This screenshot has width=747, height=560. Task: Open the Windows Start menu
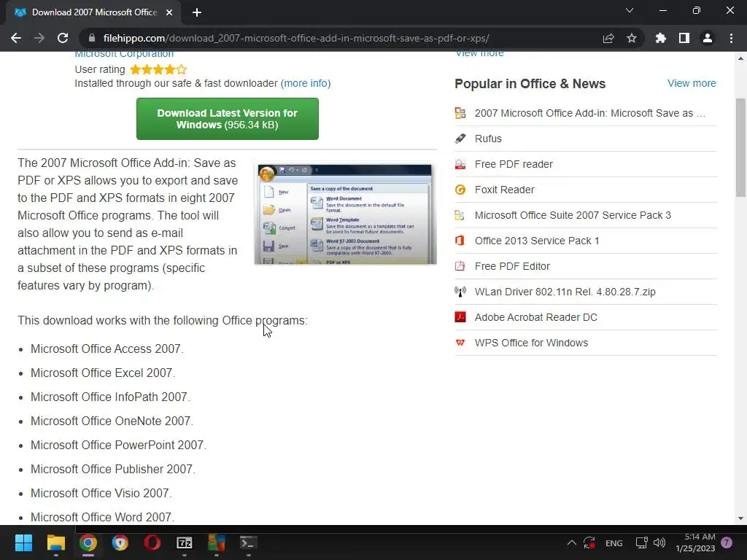23,542
